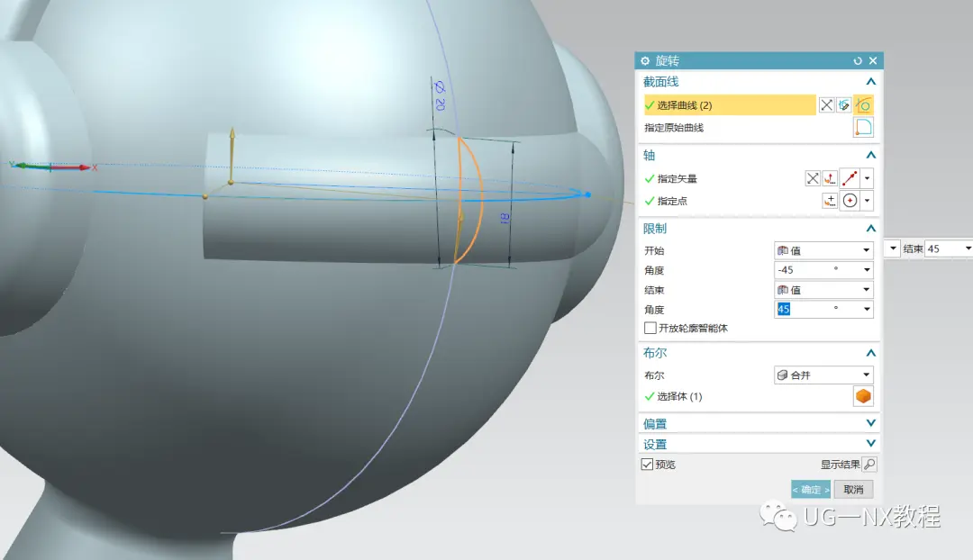The image size is (973, 560).
Task: Close the 旋转 dialog
Action: (873, 61)
